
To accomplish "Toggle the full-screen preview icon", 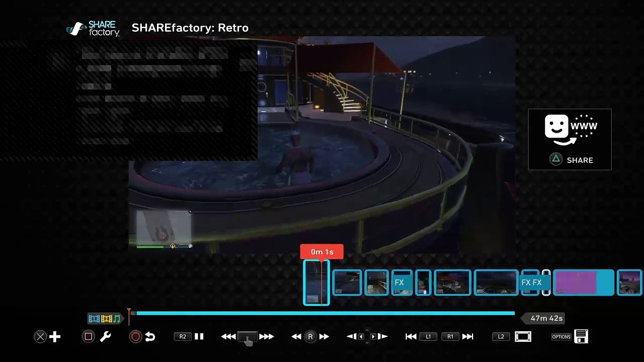I will coord(523,337).
